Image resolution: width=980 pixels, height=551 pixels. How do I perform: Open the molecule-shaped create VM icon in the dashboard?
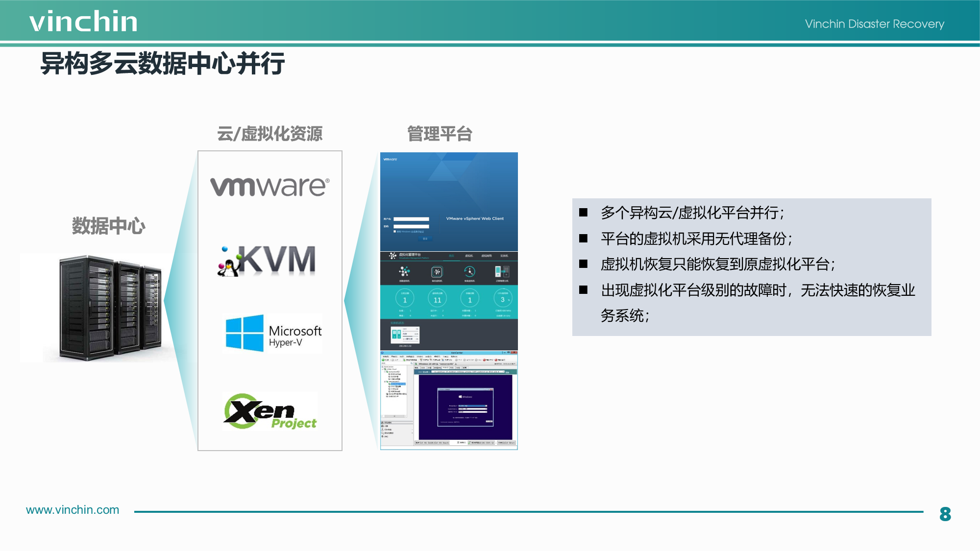(404, 271)
